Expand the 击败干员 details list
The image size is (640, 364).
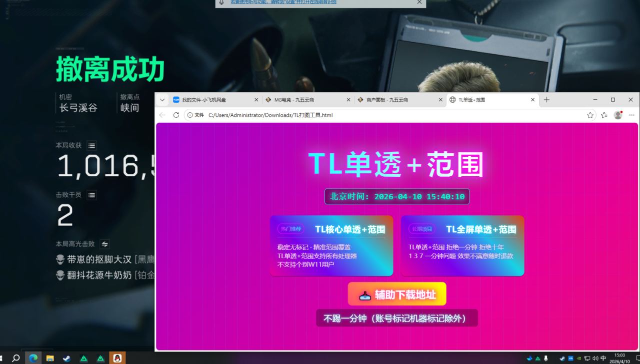click(x=91, y=195)
